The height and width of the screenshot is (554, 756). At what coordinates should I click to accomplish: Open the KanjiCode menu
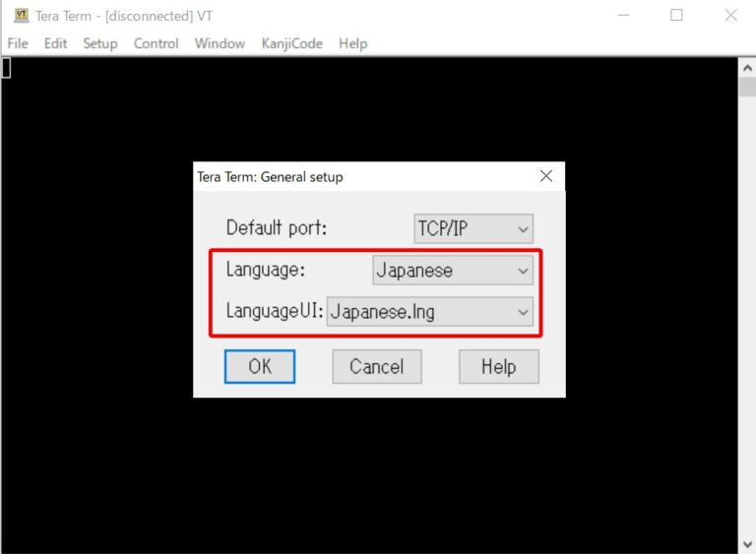pos(291,43)
